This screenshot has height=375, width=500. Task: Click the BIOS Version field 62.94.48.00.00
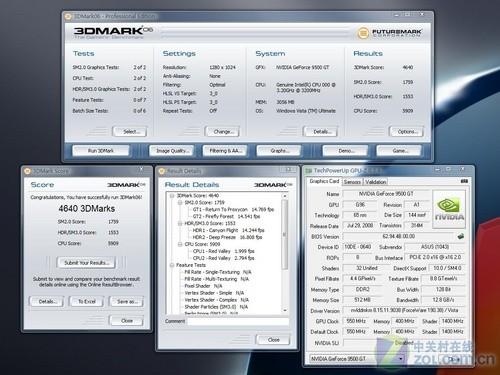pyautogui.click(x=399, y=236)
